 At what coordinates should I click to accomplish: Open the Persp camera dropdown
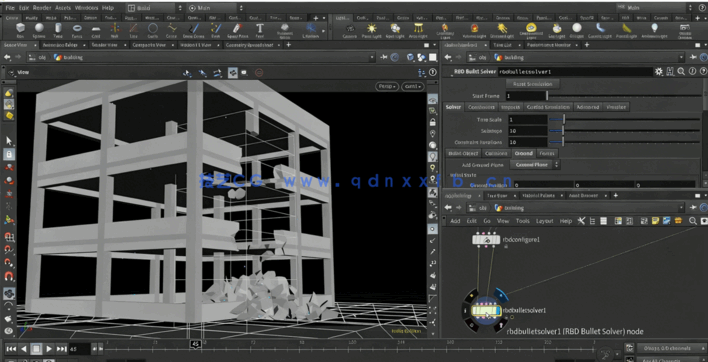point(387,86)
